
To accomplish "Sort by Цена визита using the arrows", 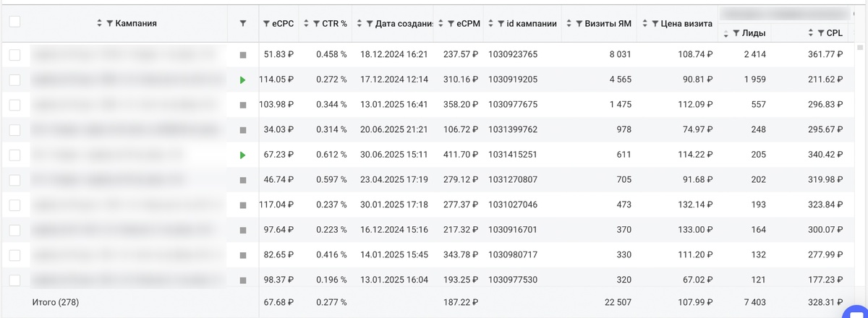I will click(644, 24).
